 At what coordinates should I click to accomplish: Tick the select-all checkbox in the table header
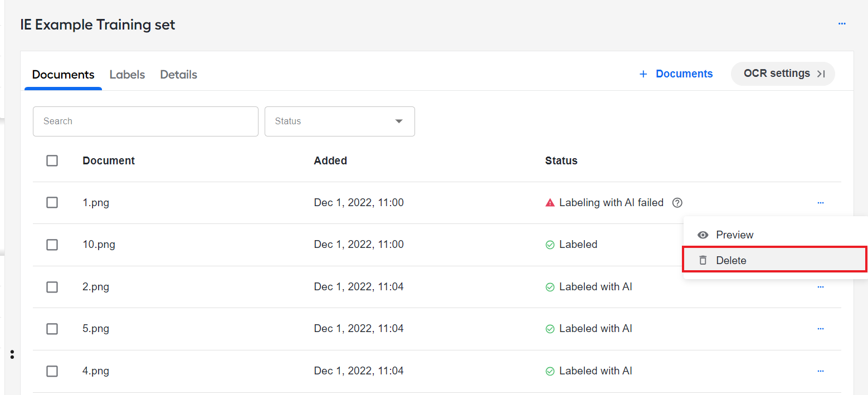[52, 160]
